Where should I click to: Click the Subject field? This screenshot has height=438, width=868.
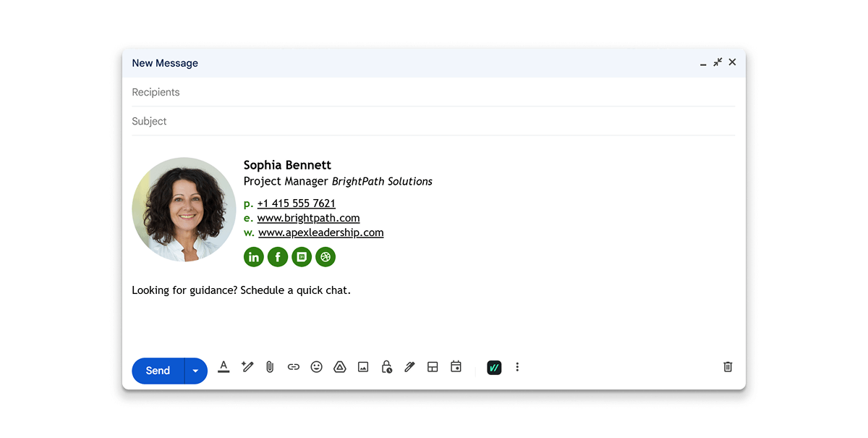(x=289, y=121)
